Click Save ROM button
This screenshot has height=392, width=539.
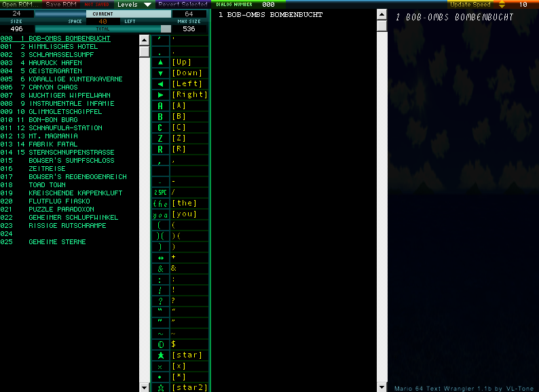[x=61, y=4]
